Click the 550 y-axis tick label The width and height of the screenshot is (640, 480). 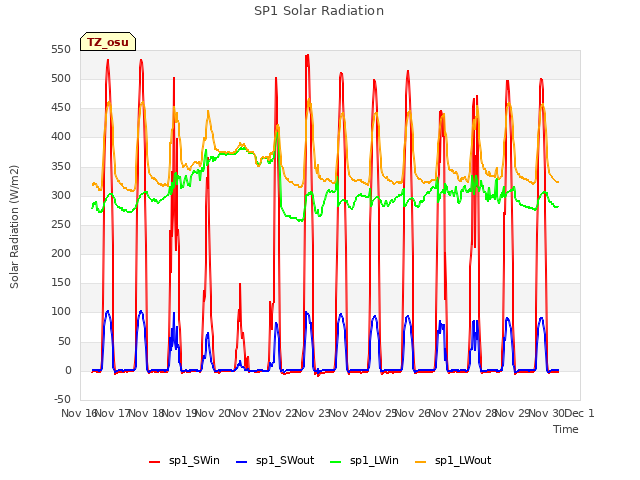tap(61, 49)
